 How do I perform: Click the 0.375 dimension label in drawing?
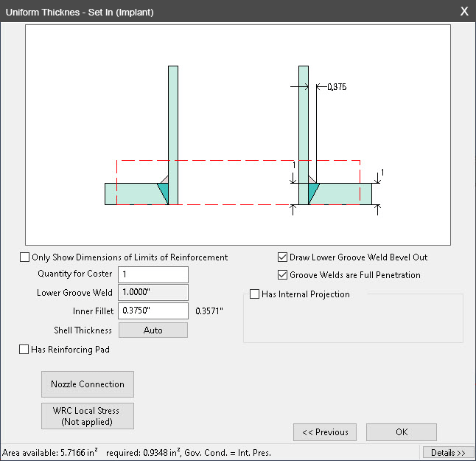click(337, 87)
